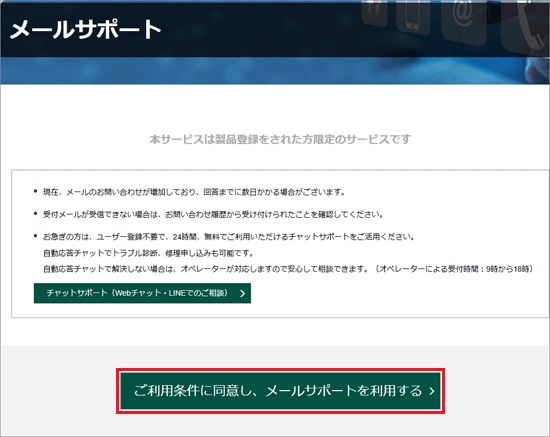Image resolution: width=550 pixels, height=437 pixels.
Task: Click the line 受付メールが受信できない場合は
Action: tap(213, 214)
